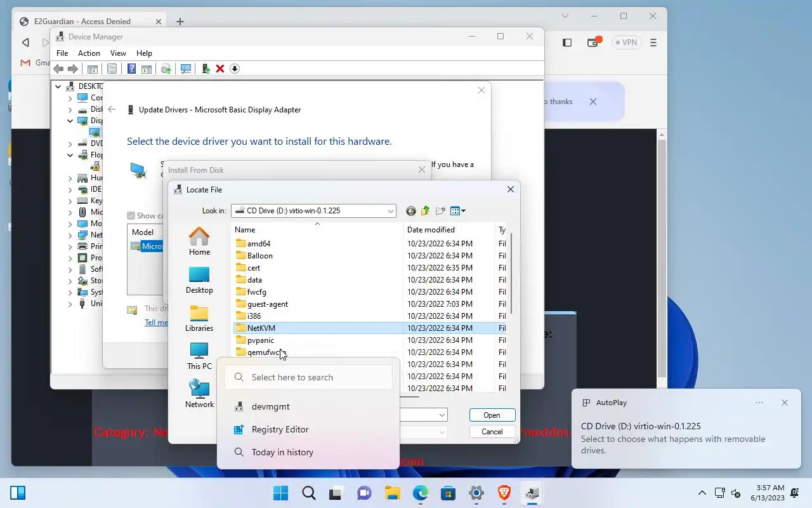Click back arrow in Update Drivers dialog
Viewport: 812px width, 508px height.
pos(112,109)
